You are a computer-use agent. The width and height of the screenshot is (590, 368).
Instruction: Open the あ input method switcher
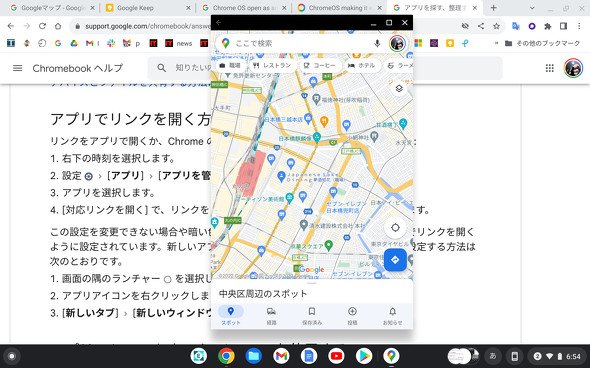[493, 356]
